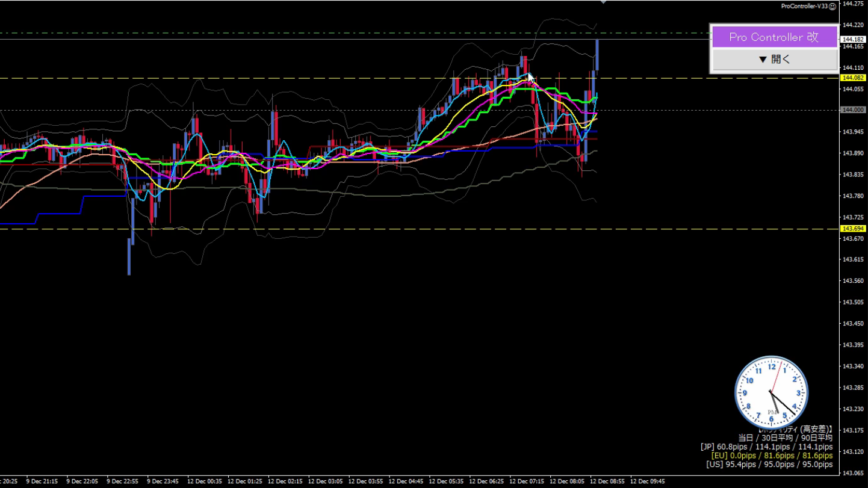
Task: Click the 143.505 price scale value
Action: coord(853,302)
